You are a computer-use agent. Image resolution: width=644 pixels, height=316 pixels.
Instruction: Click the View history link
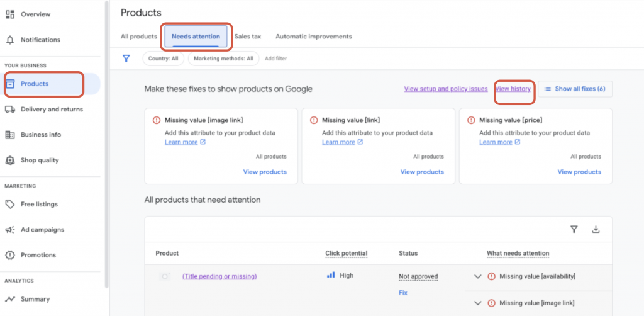pos(513,89)
